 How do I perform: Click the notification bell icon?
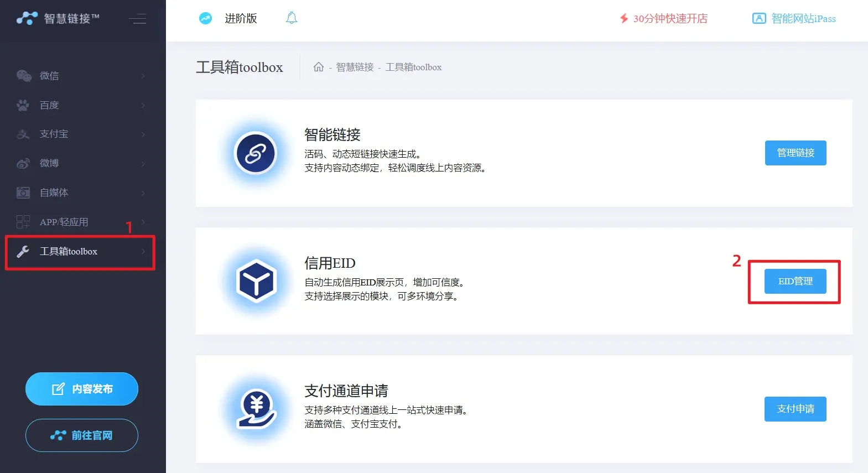(292, 18)
